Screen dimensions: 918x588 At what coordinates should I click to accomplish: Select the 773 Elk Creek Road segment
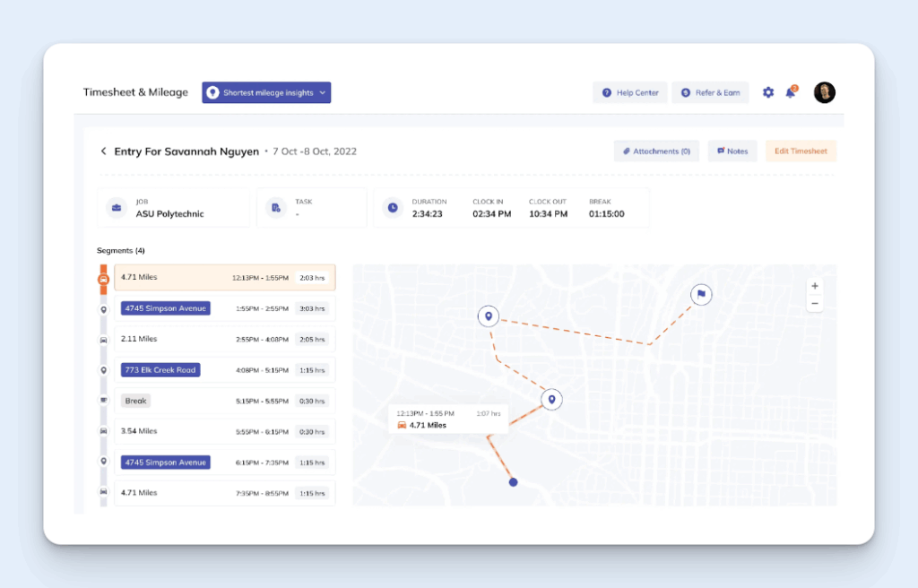(x=224, y=370)
